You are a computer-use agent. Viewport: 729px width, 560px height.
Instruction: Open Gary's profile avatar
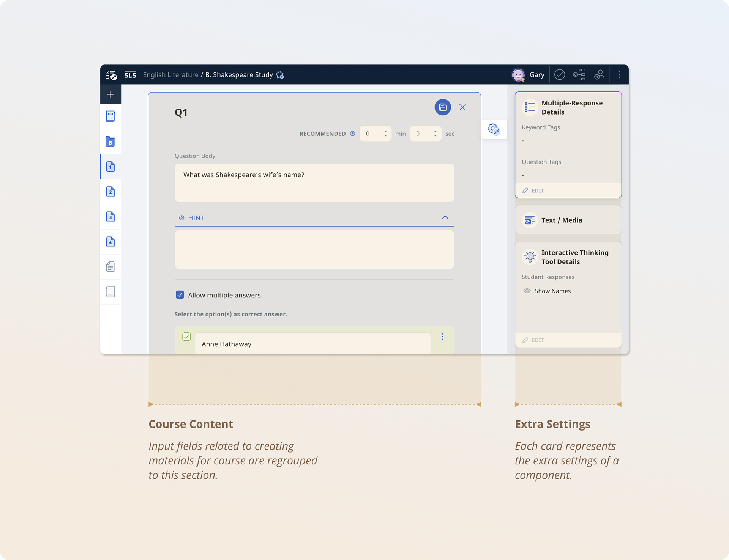tap(518, 75)
